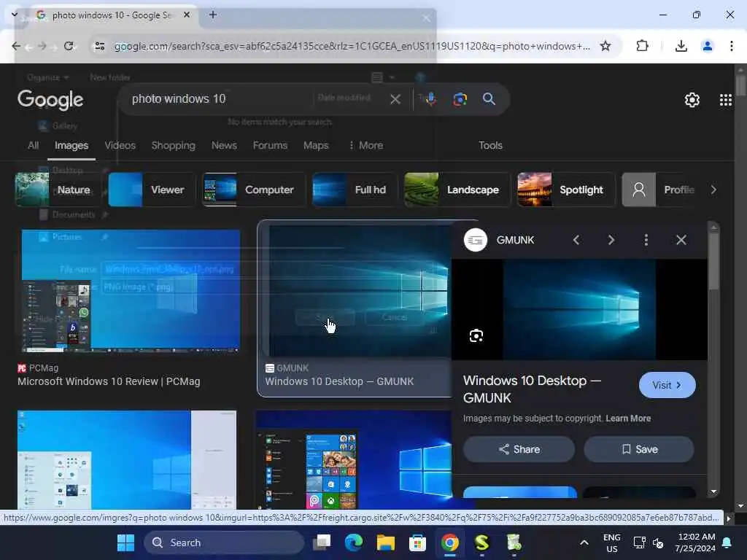Open Chrome downloads
The image size is (747, 560).
coord(681,46)
